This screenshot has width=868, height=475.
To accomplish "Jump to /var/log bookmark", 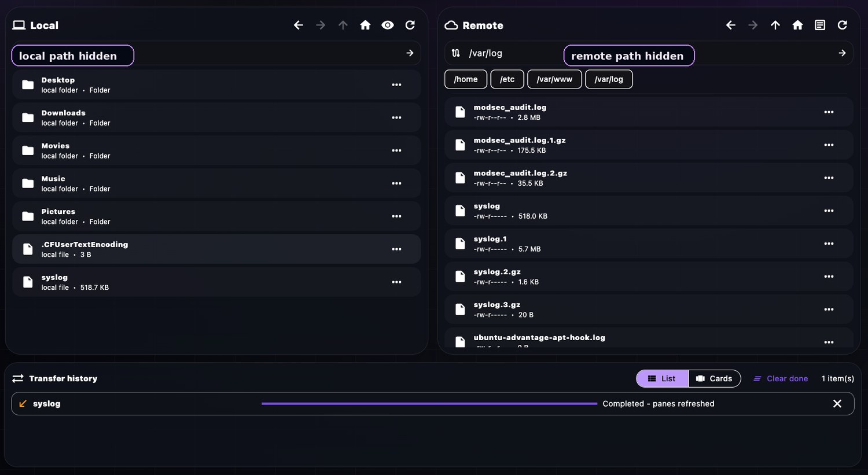I will (609, 79).
